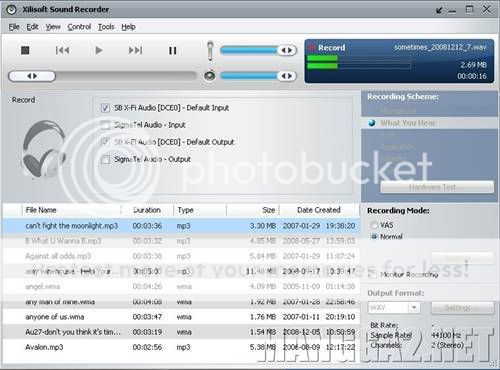This screenshot has width=500, height=370.
Task: Open output format Settings button
Action: point(463,308)
